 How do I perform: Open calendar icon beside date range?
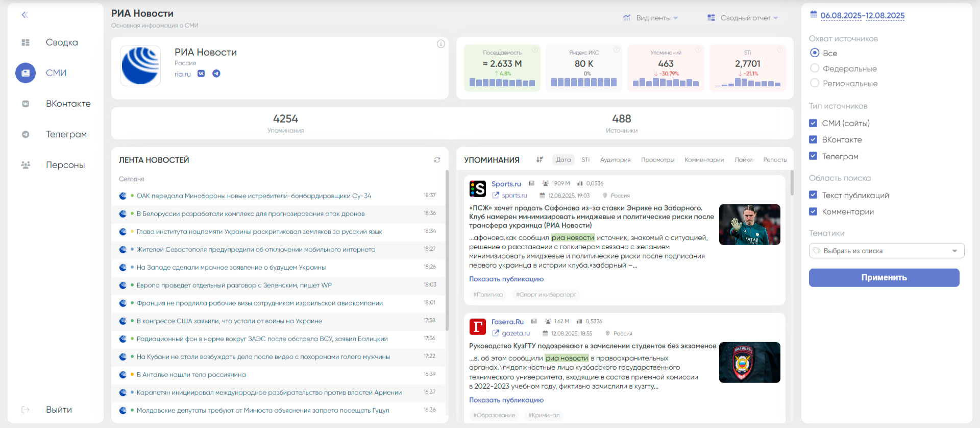pyautogui.click(x=814, y=15)
